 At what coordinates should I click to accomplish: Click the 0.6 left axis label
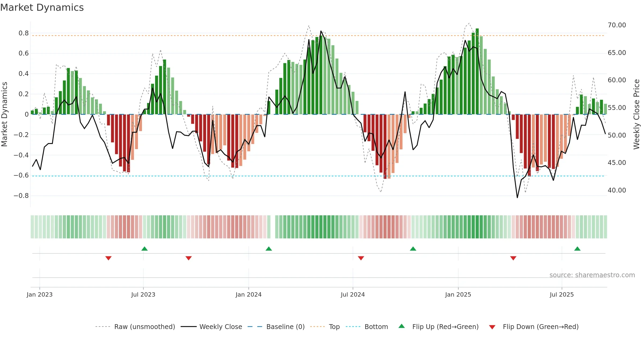24,53
